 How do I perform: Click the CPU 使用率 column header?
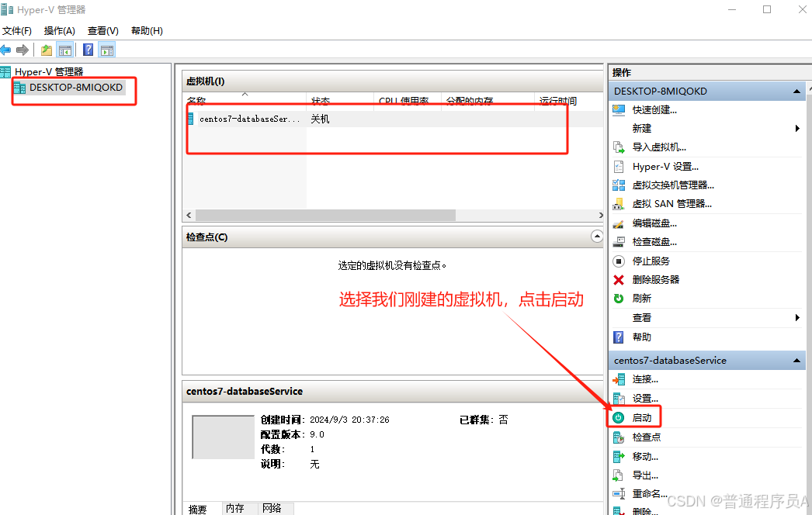click(x=407, y=100)
